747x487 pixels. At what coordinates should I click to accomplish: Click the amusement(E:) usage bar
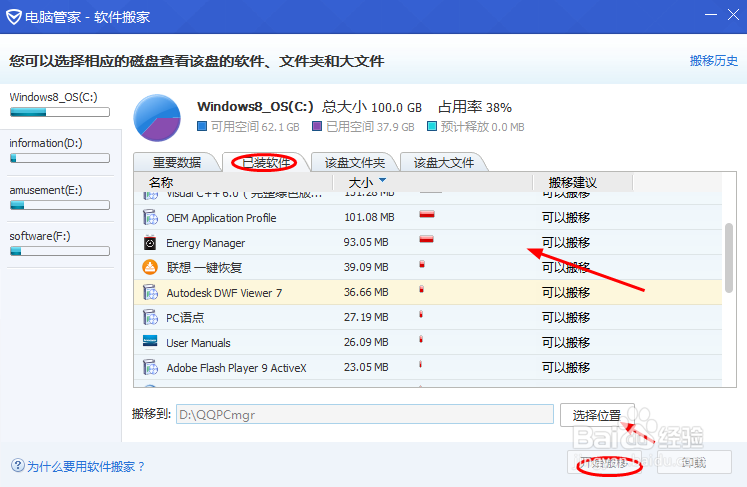(x=60, y=205)
